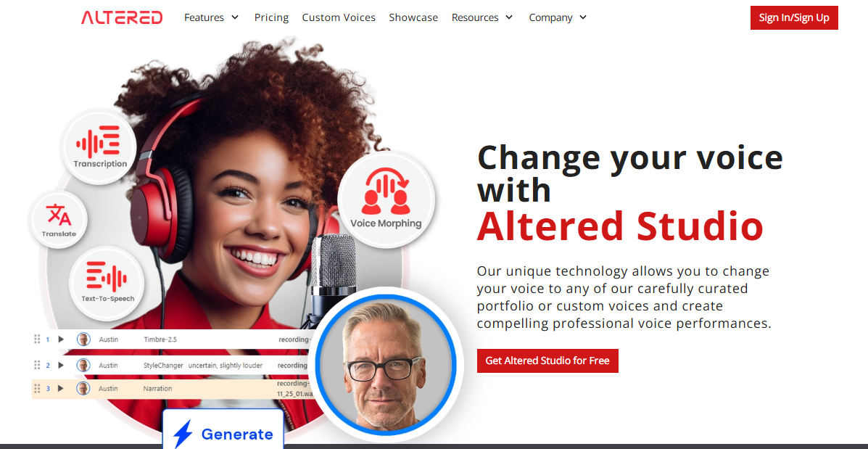Screen dimensions: 868x449
Task: Click the Sign In/Sign Up button
Action: point(794,17)
